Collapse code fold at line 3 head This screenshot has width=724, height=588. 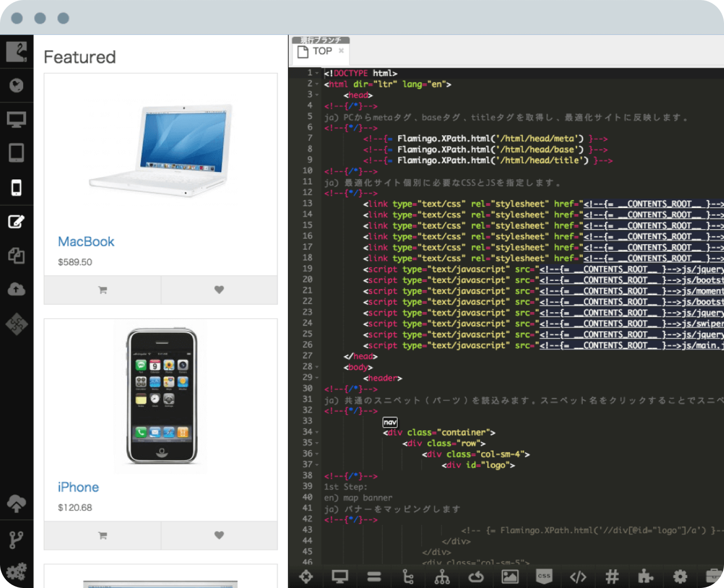pos(317,95)
